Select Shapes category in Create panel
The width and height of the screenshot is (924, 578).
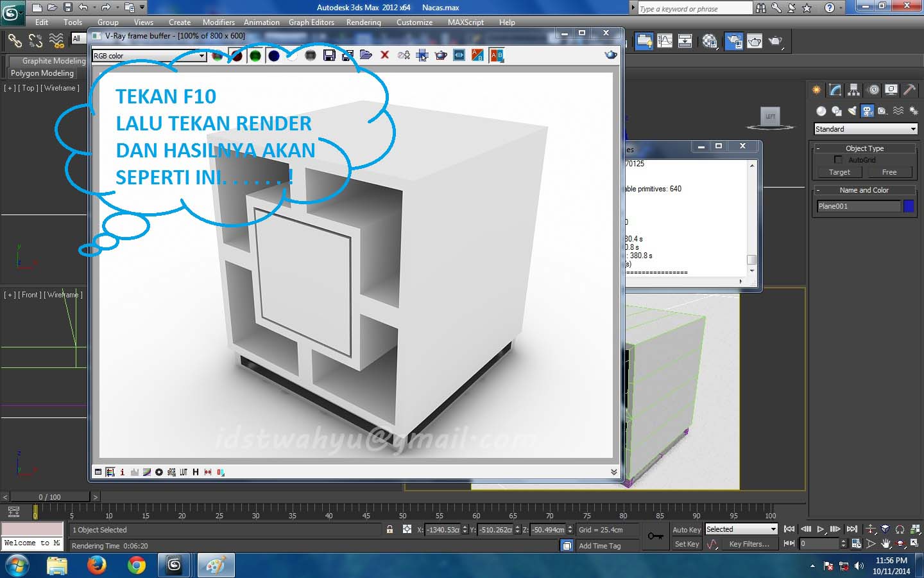pos(837,110)
